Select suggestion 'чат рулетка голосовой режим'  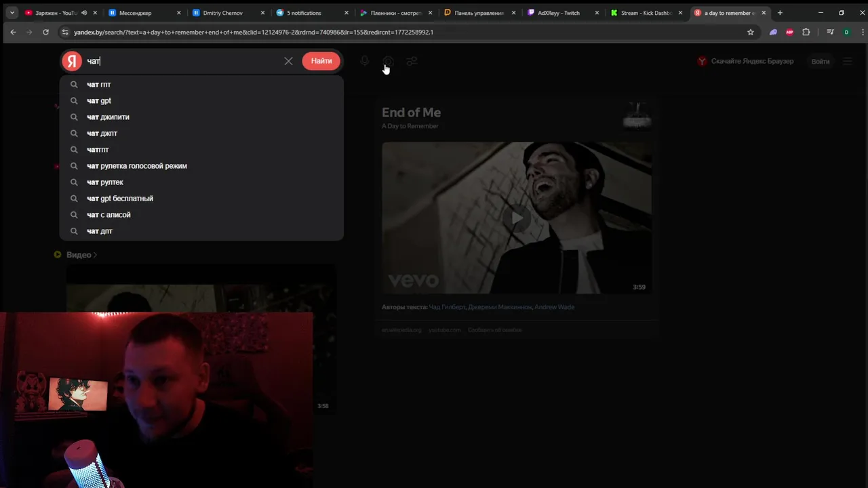201,166
